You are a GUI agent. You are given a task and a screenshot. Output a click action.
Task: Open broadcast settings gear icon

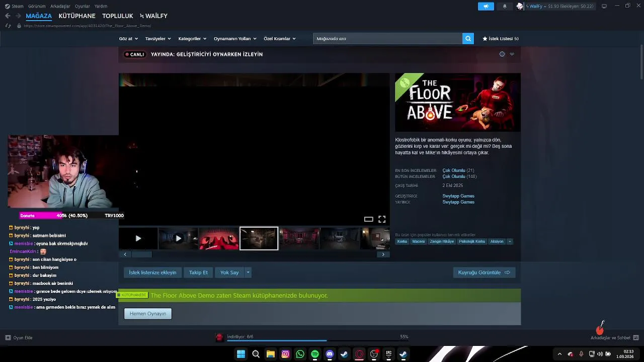click(502, 54)
